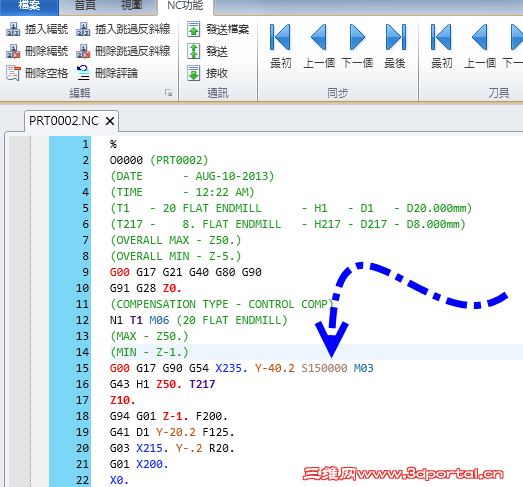
Task: Click "M03" on line 15
Action: pos(364,368)
